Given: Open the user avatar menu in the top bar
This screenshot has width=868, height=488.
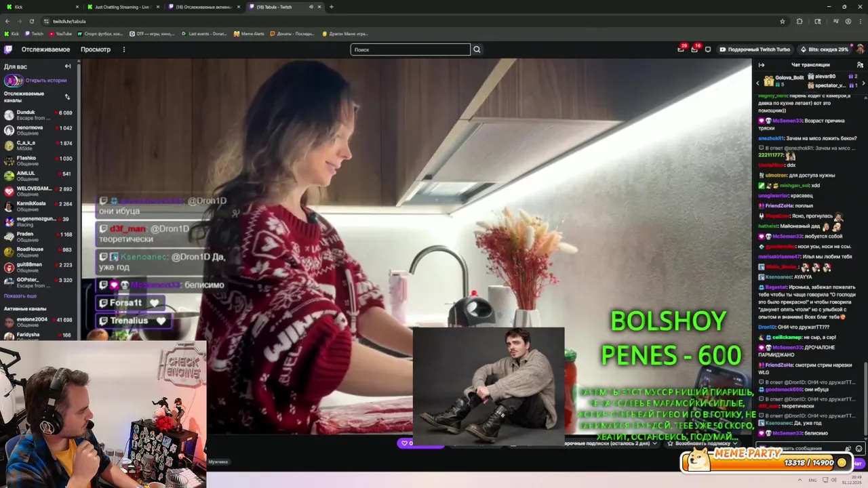Looking at the screenshot, I should click(860, 49).
